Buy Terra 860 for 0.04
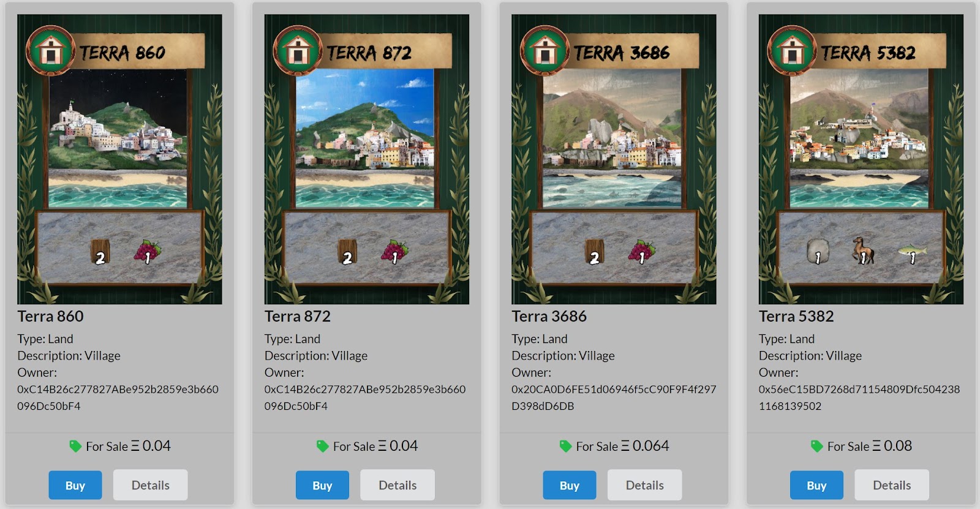This screenshot has width=980, height=509. click(x=75, y=485)
